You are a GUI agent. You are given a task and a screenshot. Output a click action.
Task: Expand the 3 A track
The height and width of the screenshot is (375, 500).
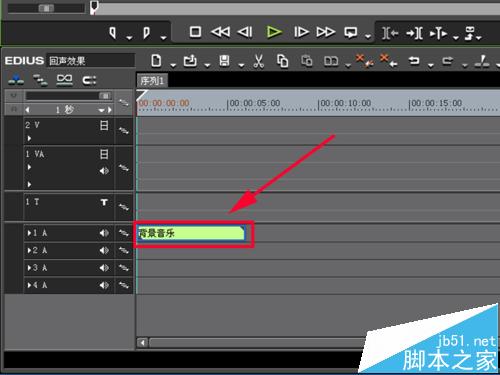tap(29, 268)
